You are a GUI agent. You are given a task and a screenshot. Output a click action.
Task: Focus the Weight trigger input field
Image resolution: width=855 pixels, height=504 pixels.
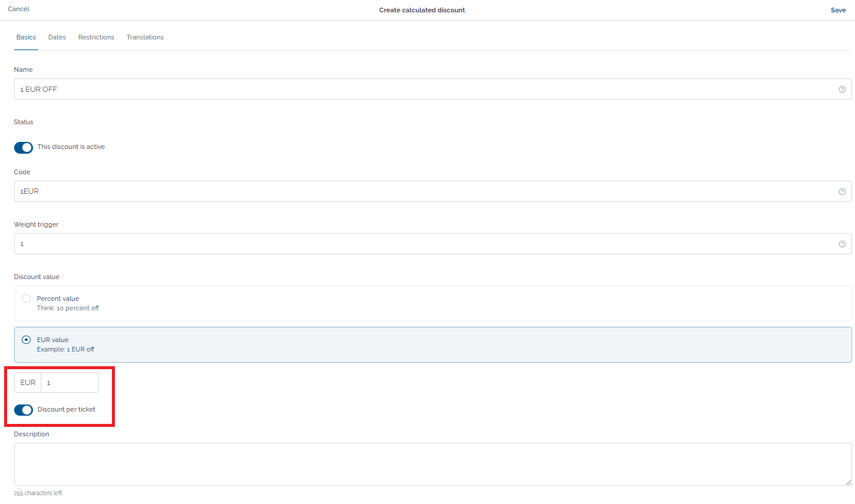click(433, 244)
